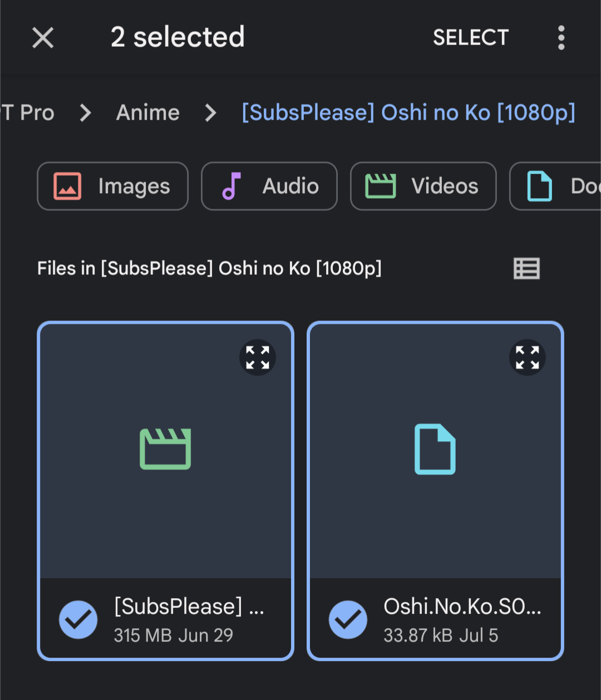This screenshot has height=700, width=601.
Task: Click the Videos clapperboard icon
Action: pos(382,186)
